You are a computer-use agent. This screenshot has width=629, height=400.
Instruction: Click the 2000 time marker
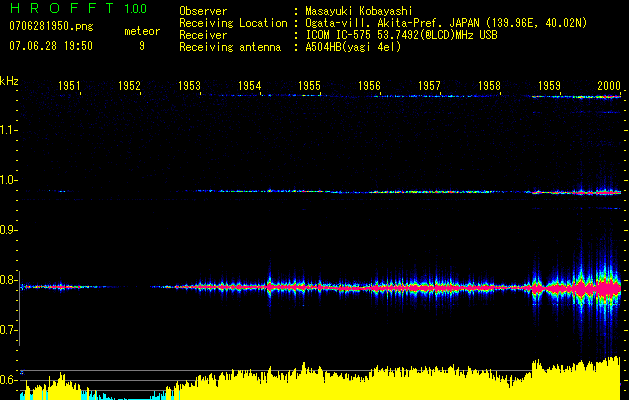(x=609, y=85)
